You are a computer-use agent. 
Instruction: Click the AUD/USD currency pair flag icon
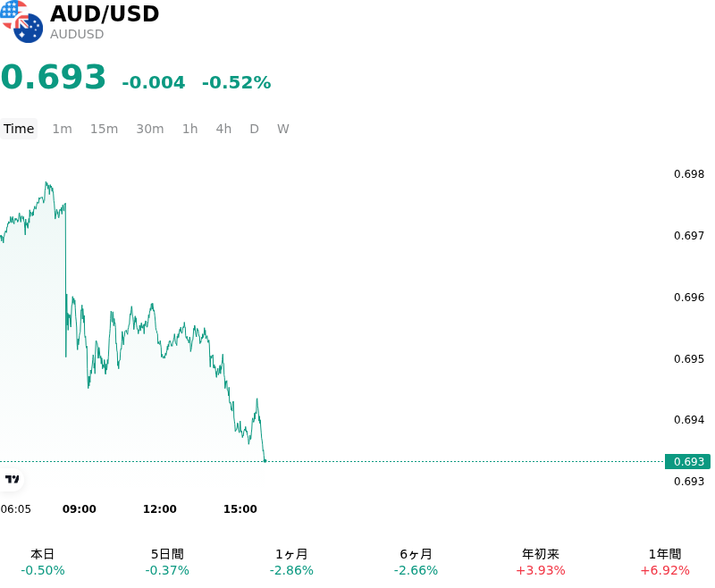(x=21, y=21)
